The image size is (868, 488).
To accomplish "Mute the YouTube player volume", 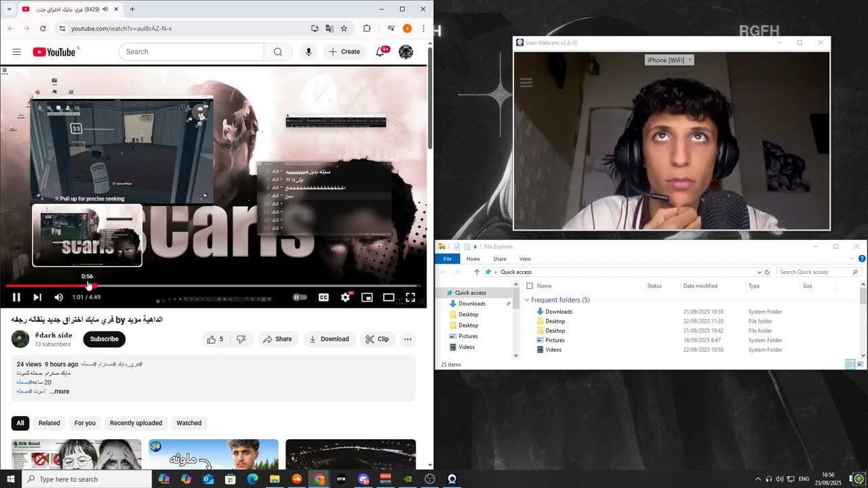I will pyautogui.click(x=58, y=297).
